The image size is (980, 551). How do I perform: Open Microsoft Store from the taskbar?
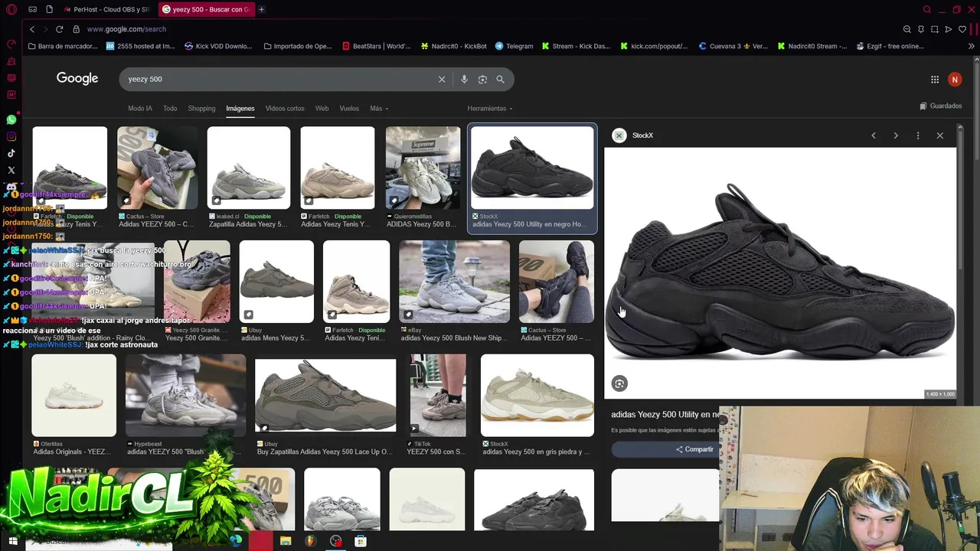tap(361, 541)
